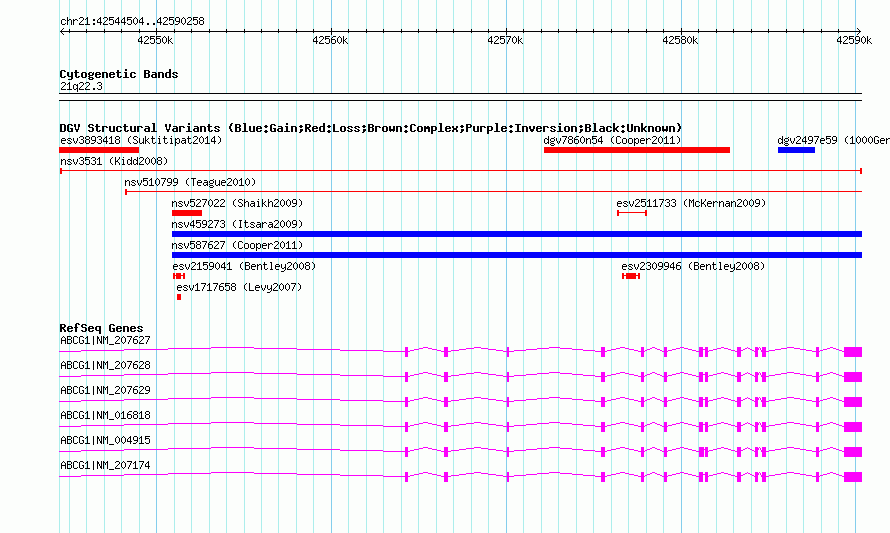This screenshot has height=533, width=890.
Task: Open the dgv2497e59 variant label
Action: pos(833,140)
